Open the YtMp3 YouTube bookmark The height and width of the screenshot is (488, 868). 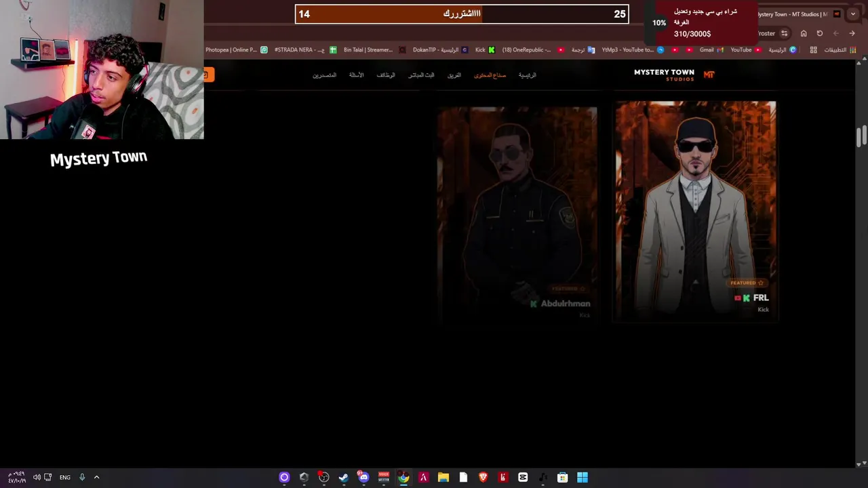click(x=633, y=49)
